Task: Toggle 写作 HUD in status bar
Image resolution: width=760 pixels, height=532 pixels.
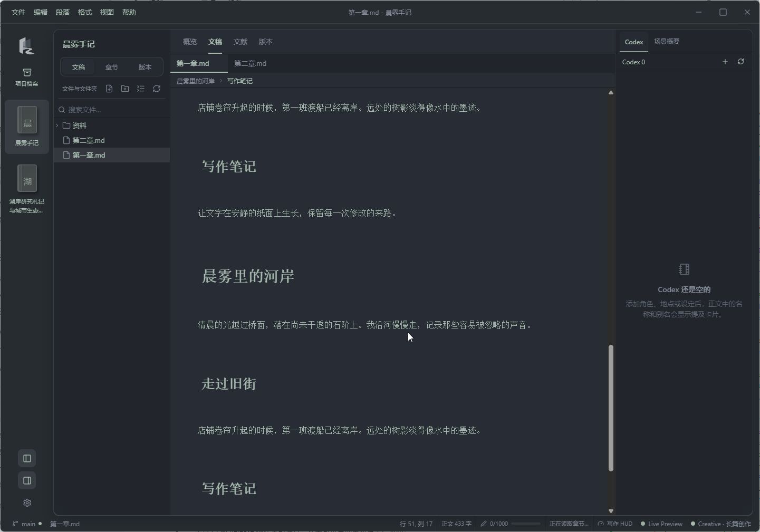Action: tap(615, 524)
